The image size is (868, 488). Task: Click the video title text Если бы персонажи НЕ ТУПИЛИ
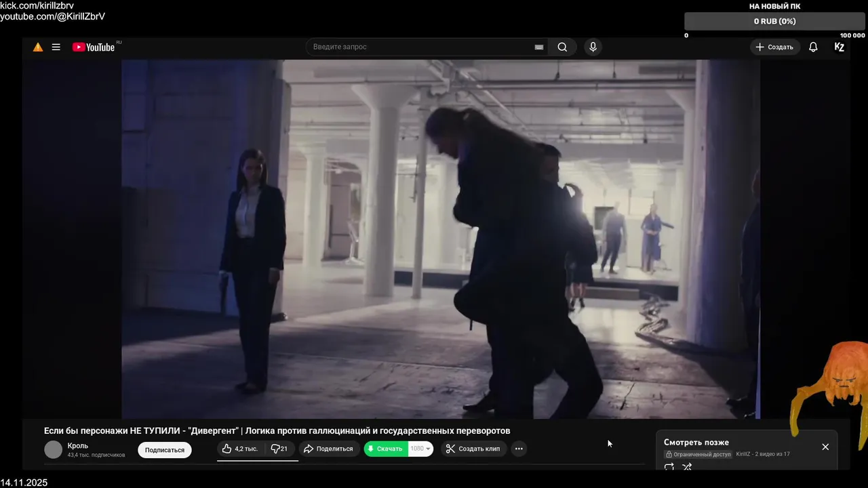277,430
